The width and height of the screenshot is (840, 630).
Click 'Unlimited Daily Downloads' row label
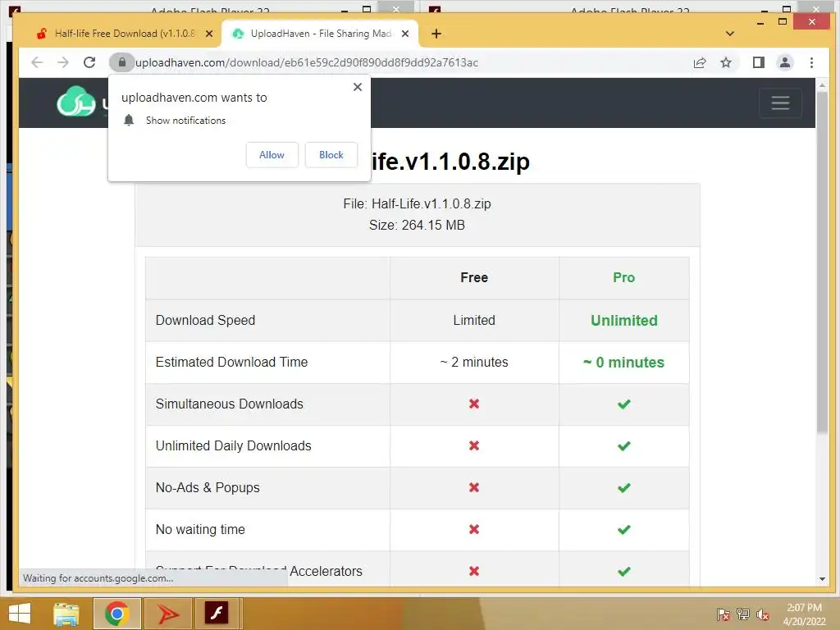pyautogui.click(x=233, y=445)
